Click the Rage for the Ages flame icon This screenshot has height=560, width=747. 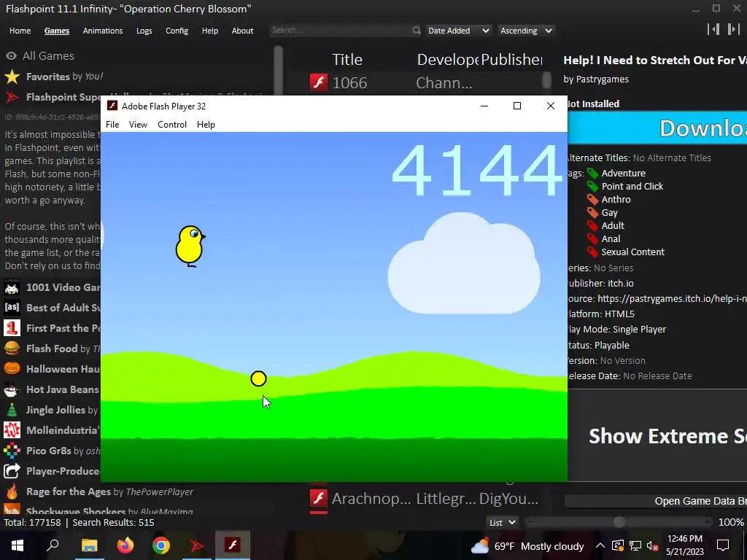click(12, 491)
